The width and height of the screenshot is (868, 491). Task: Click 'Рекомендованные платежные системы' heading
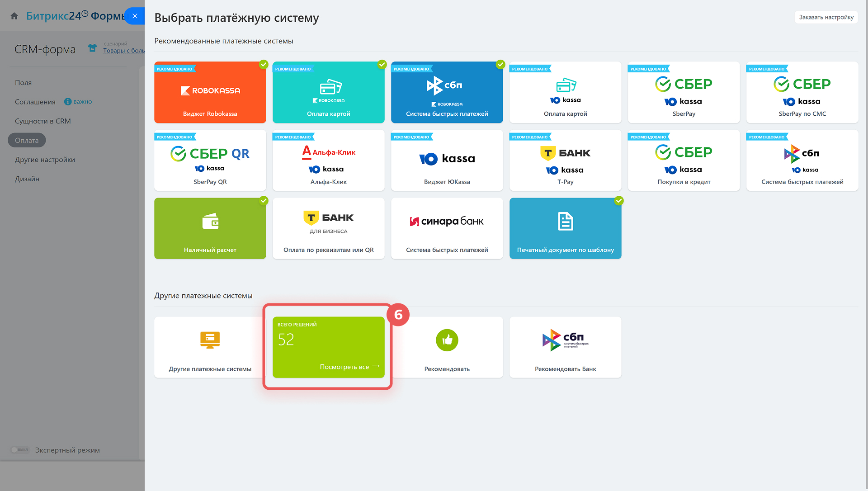point(224,41)
